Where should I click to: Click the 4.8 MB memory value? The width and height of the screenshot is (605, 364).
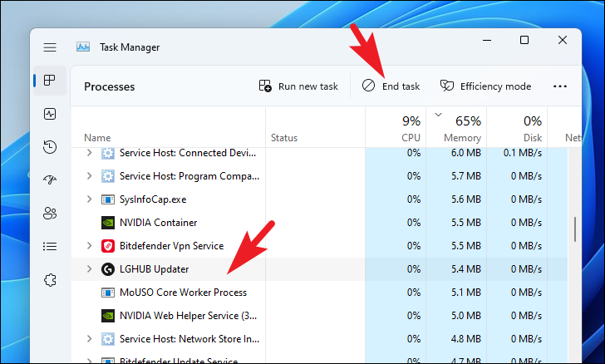[x=466, y=339]
